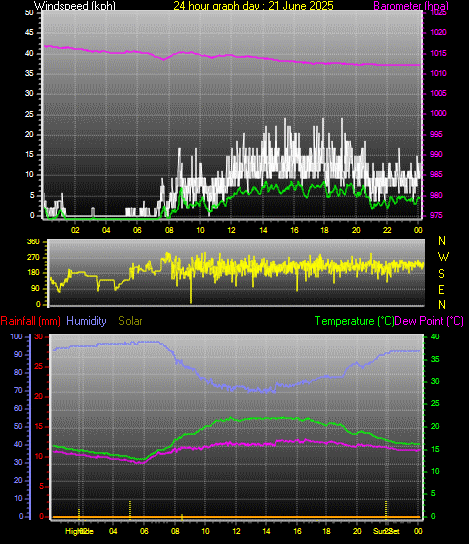Click the E compass letter beside the direction graph
This screenshot has height=544, width=469.
[441, 289]
